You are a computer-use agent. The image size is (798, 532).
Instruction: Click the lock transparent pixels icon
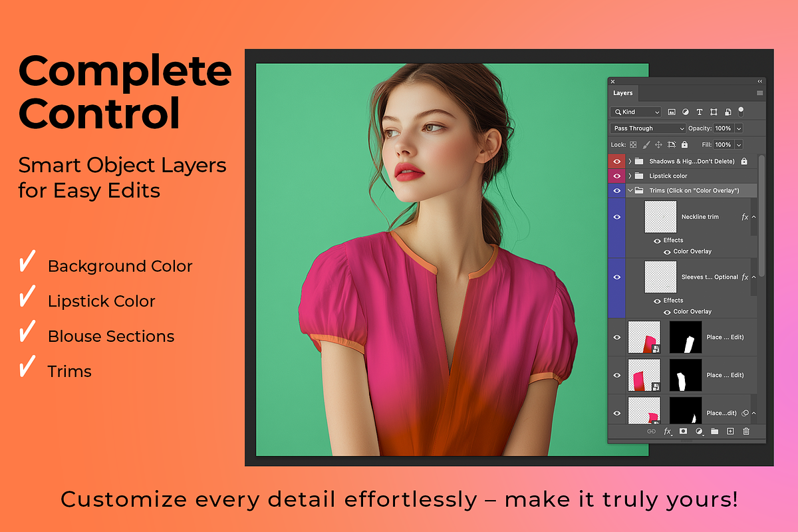633,144
